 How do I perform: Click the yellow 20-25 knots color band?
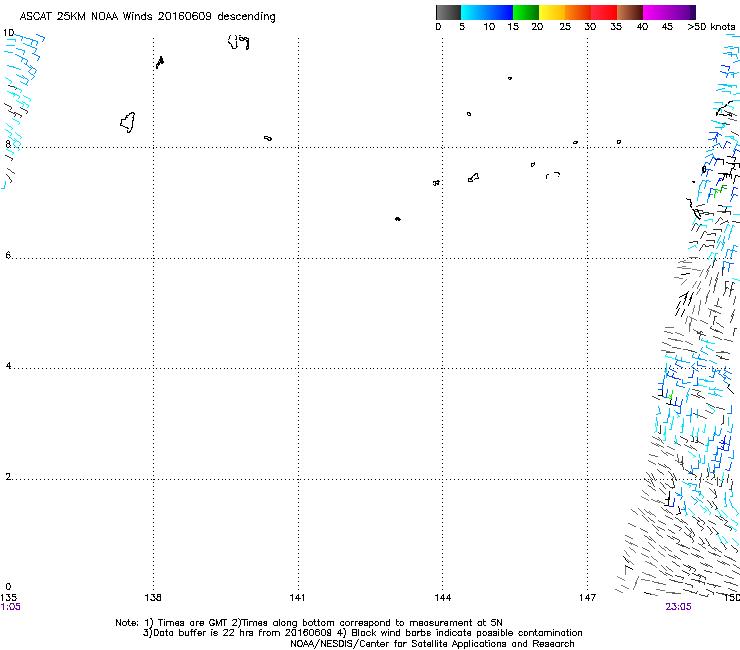pyautogui.click(x=552, y=12)
